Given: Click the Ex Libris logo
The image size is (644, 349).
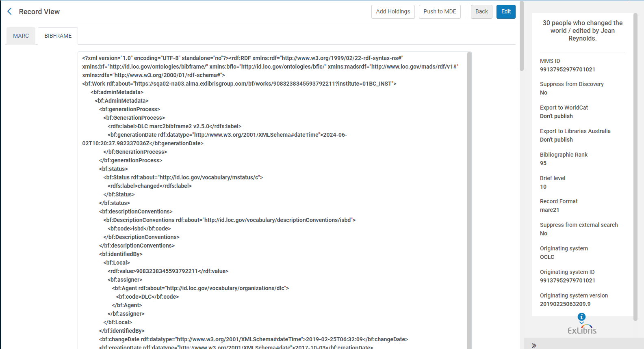Looking at the screenshot, I should [x=582, y=330].
